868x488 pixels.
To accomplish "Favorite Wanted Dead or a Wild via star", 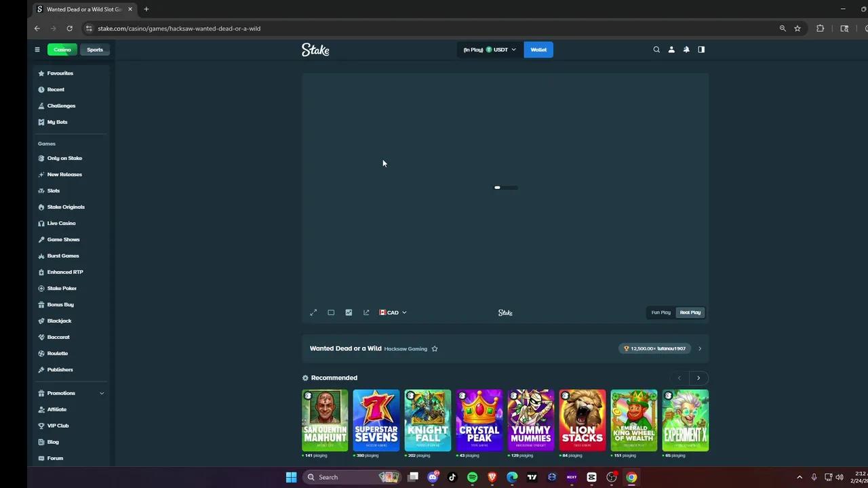I will [x=435, y=348].
